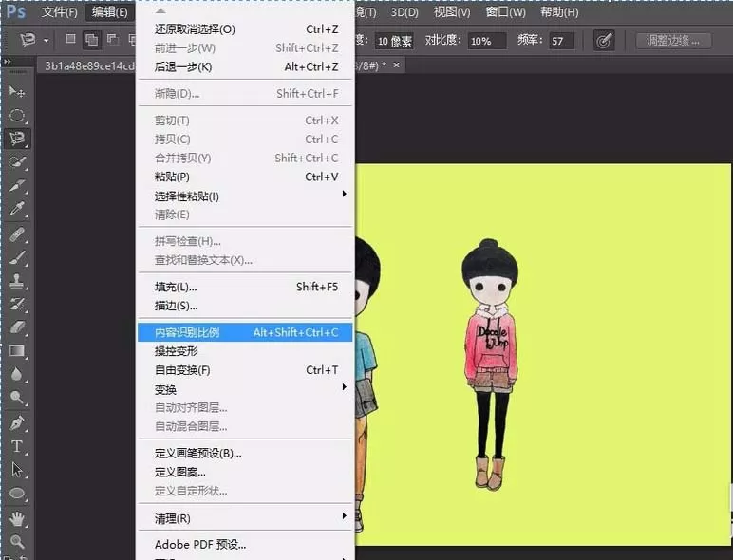733x560 pixels.
Task: Choose New Selection mode in options bar
Action: click(x=70, y=39)
